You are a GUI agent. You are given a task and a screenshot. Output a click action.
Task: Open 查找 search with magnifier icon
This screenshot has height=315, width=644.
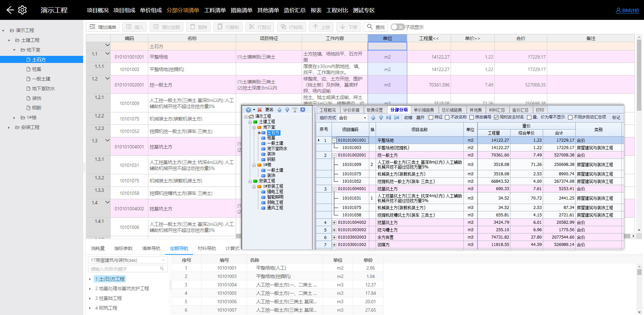[x=376, y=27]
